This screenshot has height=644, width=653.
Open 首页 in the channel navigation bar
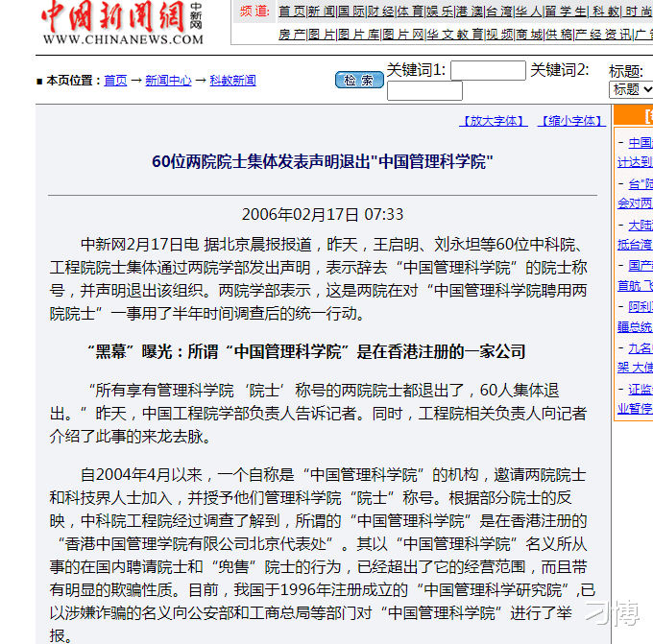click(292, 12)
